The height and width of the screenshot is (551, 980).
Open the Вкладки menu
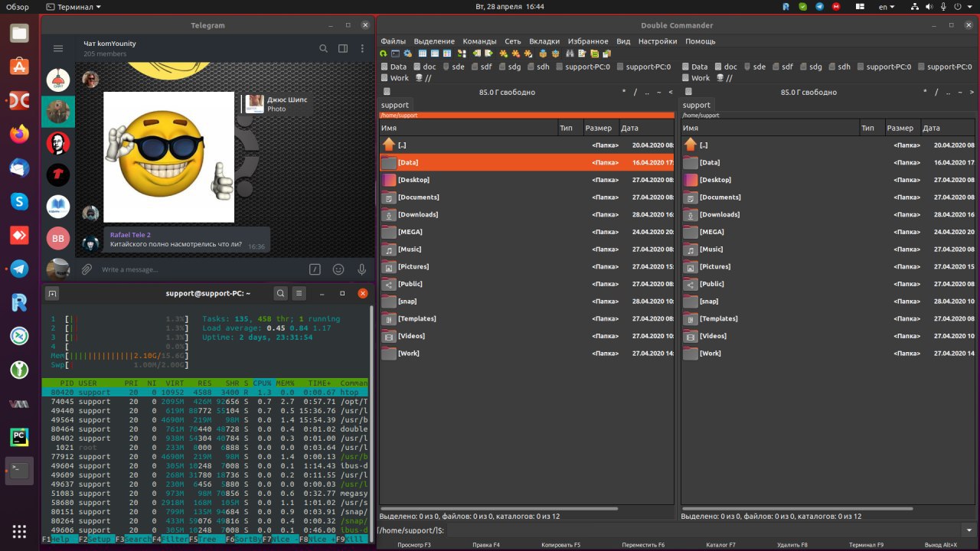click(x=544, y=41)
